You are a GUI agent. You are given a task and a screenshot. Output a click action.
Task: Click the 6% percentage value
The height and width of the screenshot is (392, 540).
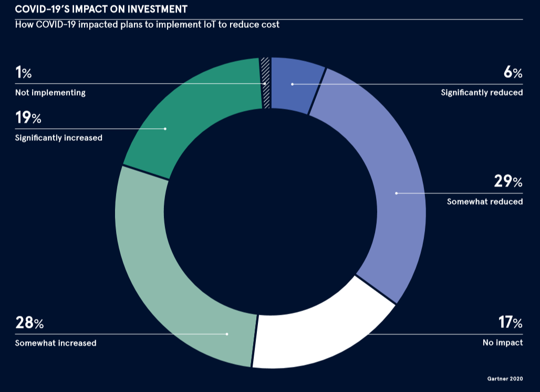[513, 73]
